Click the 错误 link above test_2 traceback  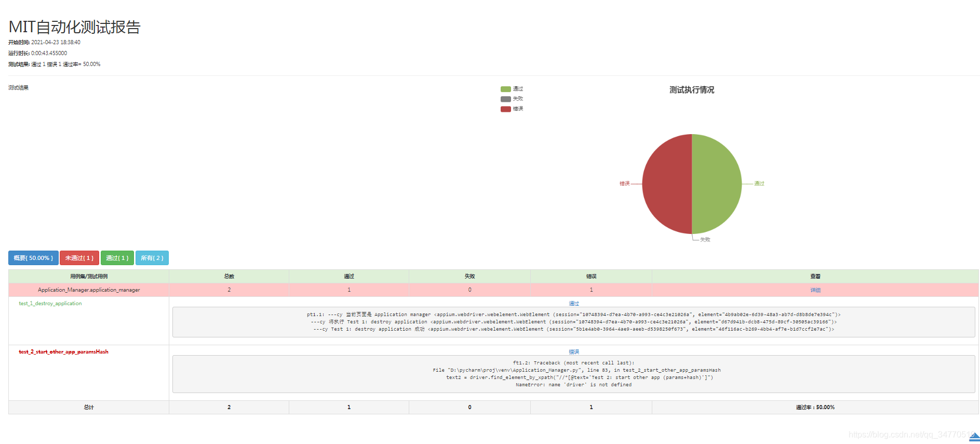tap(574, 352)
